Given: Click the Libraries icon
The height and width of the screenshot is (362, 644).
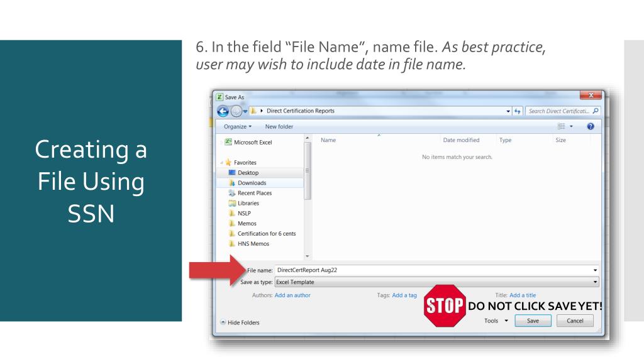Looking at the screenshot, I should tap(232, 203).
